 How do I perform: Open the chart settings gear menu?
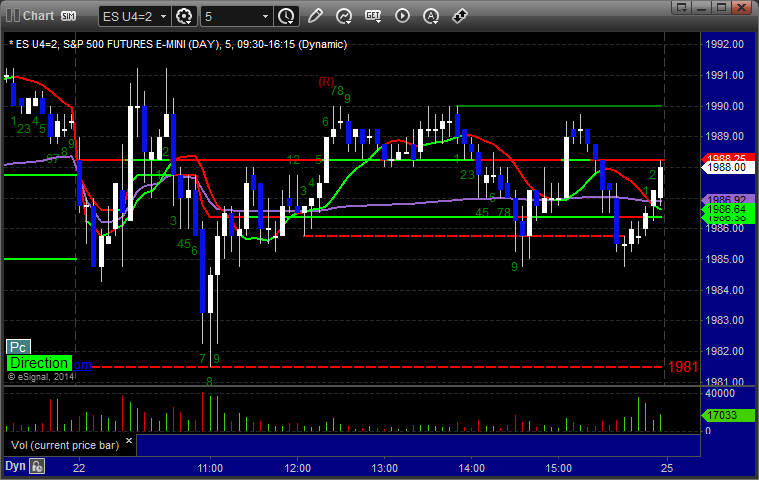[184, 16]
